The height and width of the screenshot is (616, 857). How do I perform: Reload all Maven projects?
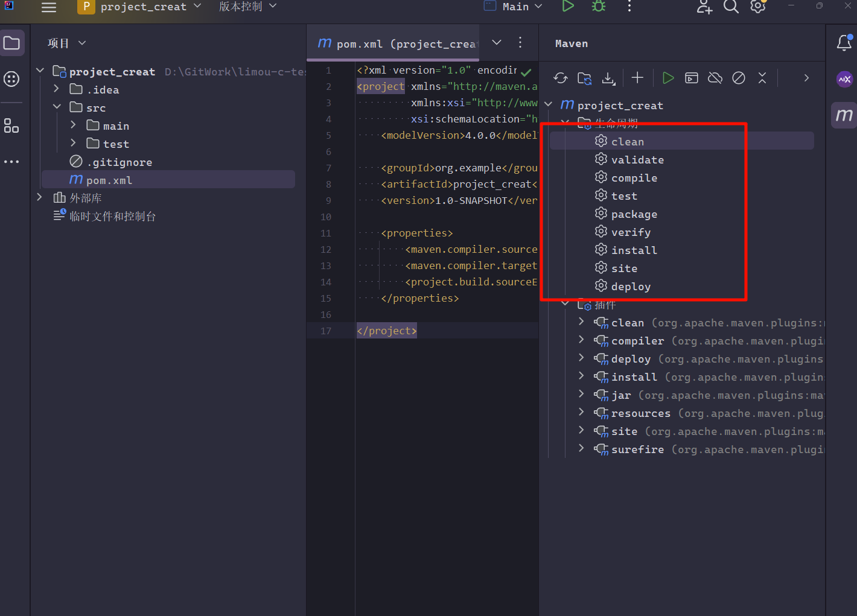(x=561, y=78)
